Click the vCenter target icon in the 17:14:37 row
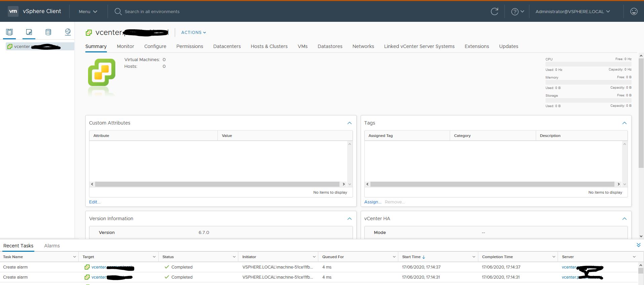This screenshot has height=285, width=644. point(87,267)
